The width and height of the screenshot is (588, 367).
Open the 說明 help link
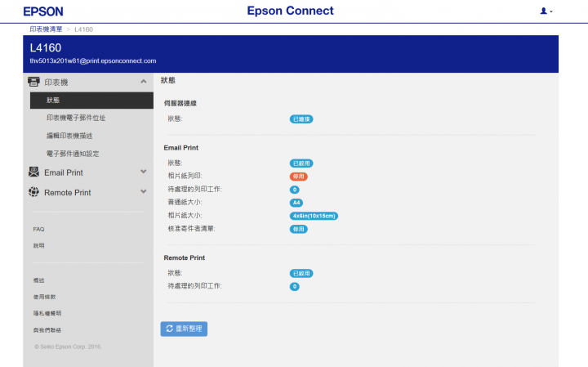(38, 246)
